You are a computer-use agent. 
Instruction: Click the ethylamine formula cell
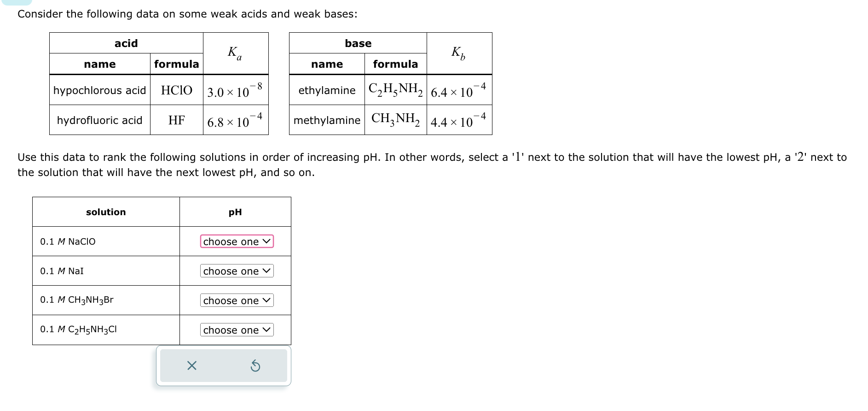click(x=395, y=89)
